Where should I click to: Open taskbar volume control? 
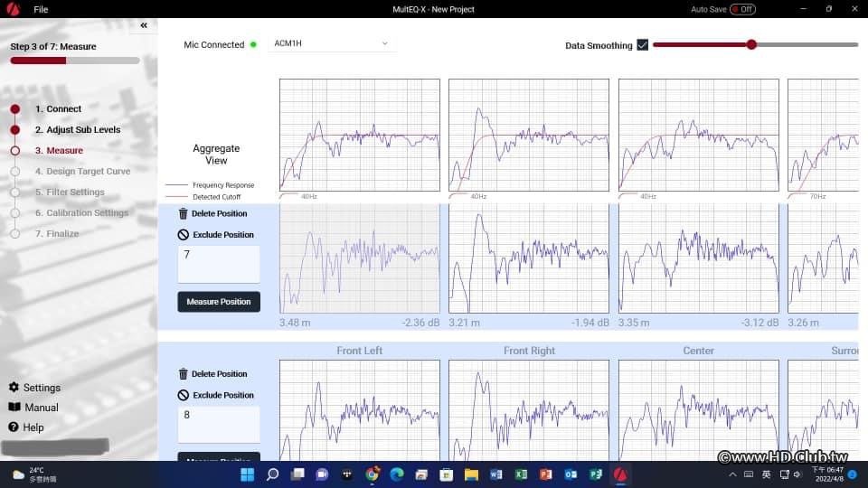[797, 474]
